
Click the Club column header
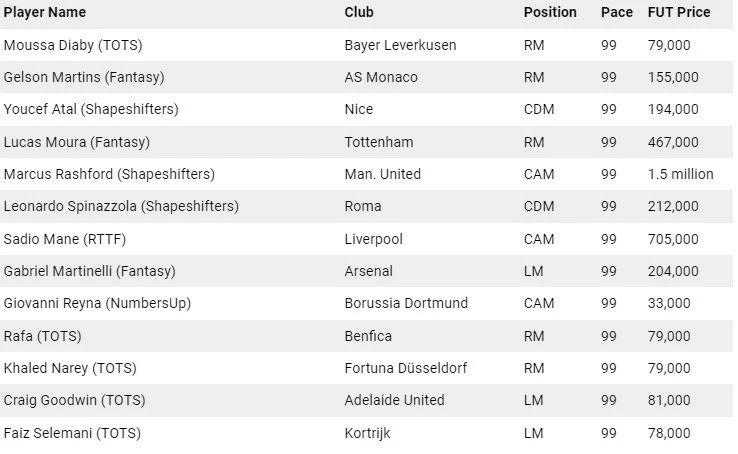(360, 12)
